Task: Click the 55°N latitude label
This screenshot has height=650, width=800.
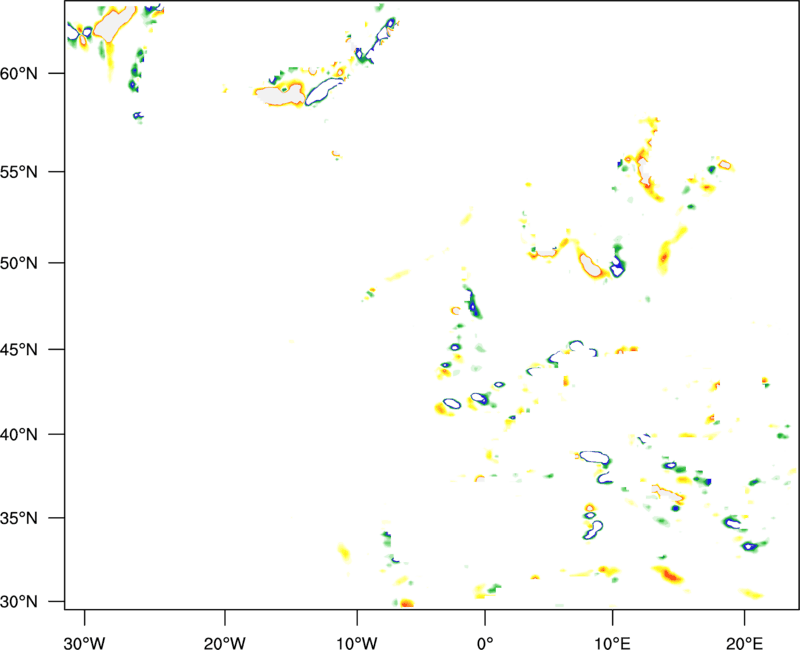Action: click(19, 172)
